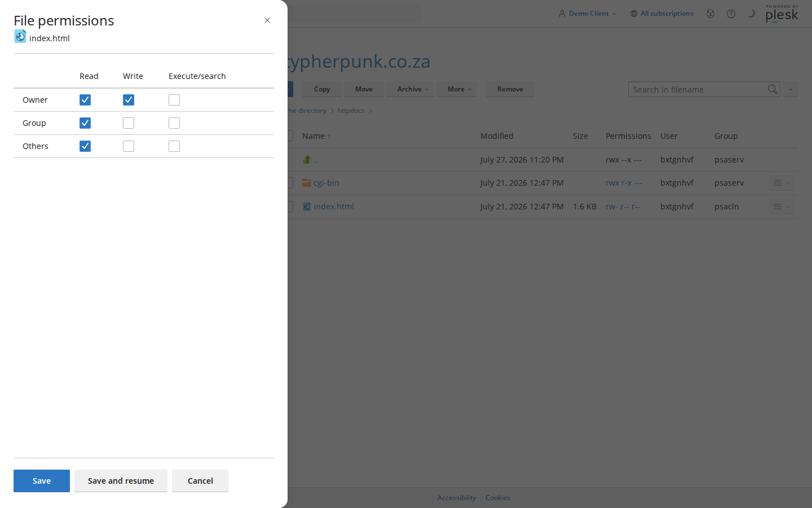Click index.html permissions rw- r-- r--
The width and height of the screenshot is (812, 508).
pos(623,207)
